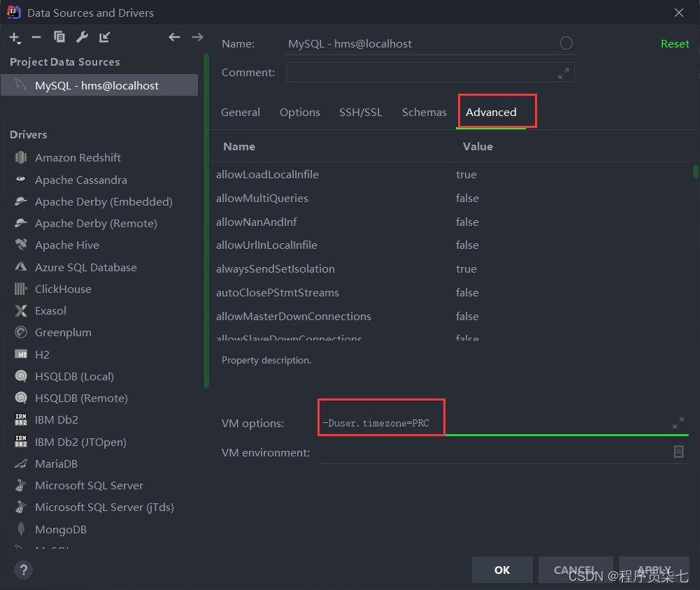Make data source global import icon
Screen dimensions: 700x590
tap(104, 38)
